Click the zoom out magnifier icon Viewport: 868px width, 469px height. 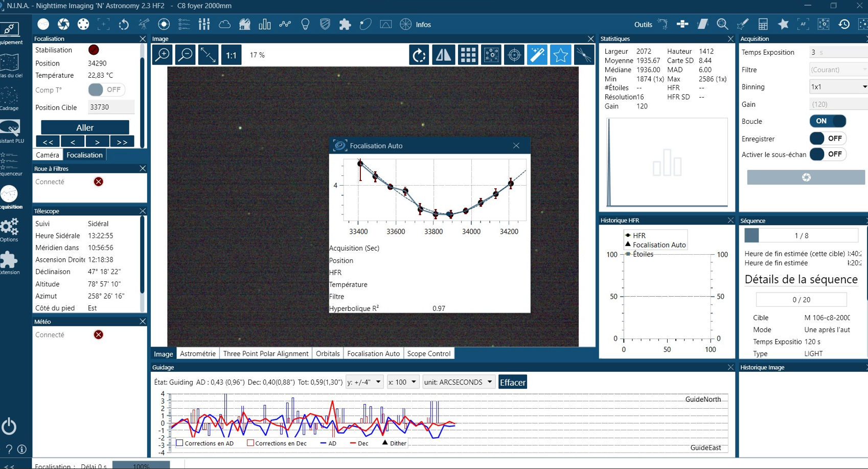(x=185, y=55)
